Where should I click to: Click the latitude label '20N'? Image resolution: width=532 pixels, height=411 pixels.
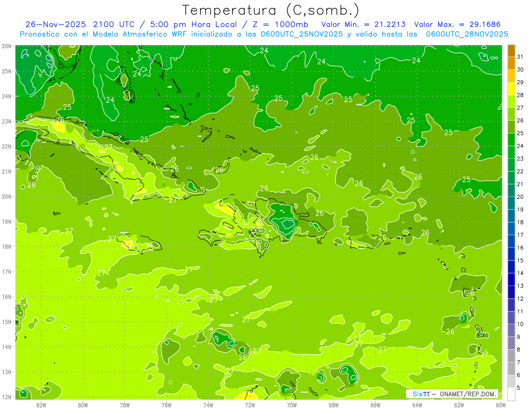(7, 196)
